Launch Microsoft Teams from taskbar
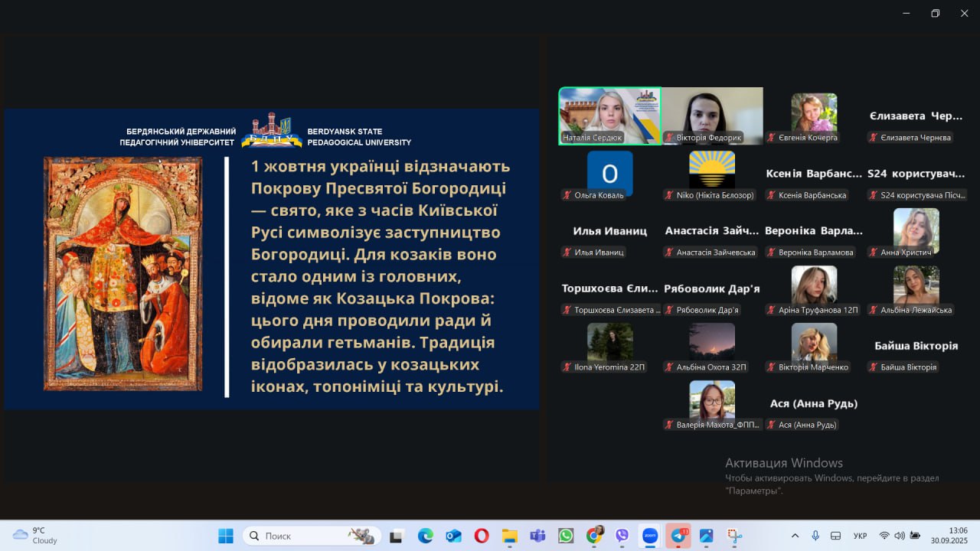The width and height of the screenshot is (980, 551). (x=537, y=536)
